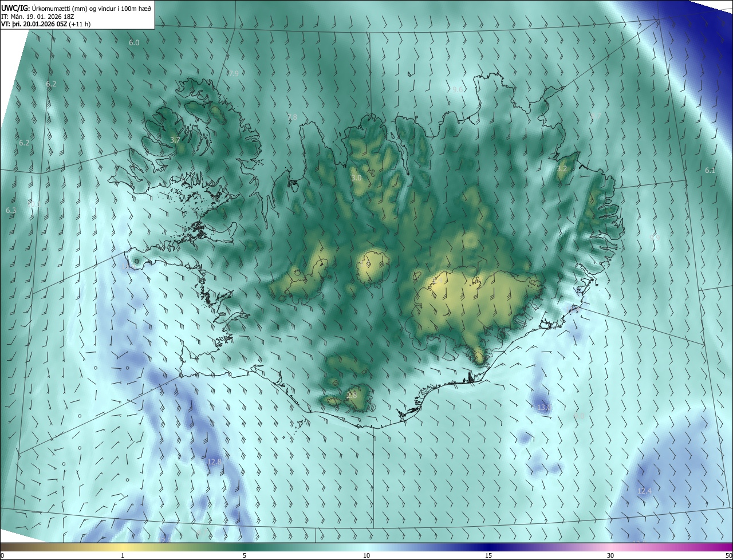The width and height of the screenshot is (733, 560).
Task: Click the "15" tick on the color scale
Action: pyautogui.click(x=488, y=555)
